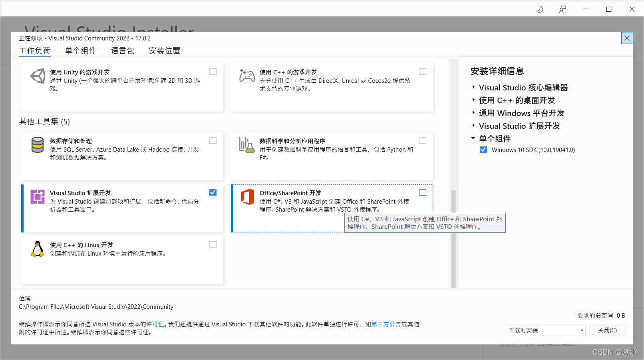This screenshot has height=360, width=644.
Task: Click the Unity game development icon
Action: pos(38,76)
